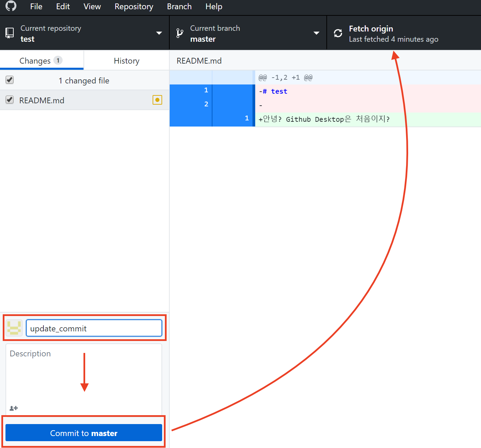Expand the Current branch dropdown arrow
This screenshot has width=481, height=448.
[316, 33]
